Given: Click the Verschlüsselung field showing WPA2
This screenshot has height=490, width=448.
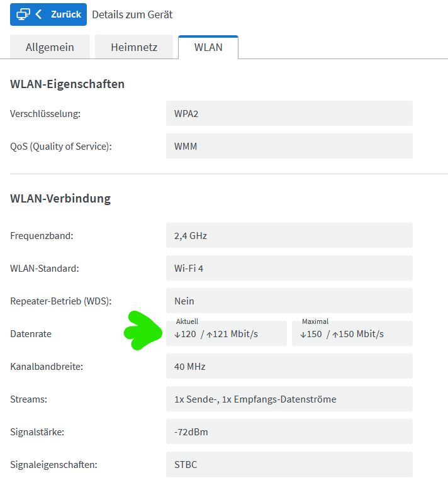Looking at the screenshot, I should pyautogui.click(x=289, y=114).
